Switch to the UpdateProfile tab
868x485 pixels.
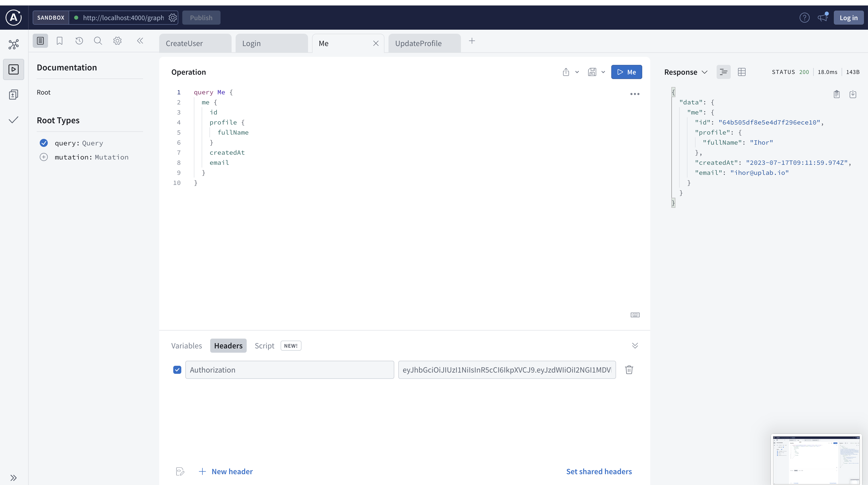pyautogui.click(x=424, y=43)
